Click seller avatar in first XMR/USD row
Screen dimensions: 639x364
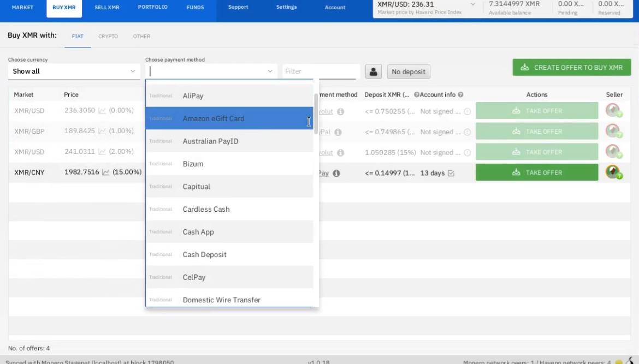(x=614, y=111)
